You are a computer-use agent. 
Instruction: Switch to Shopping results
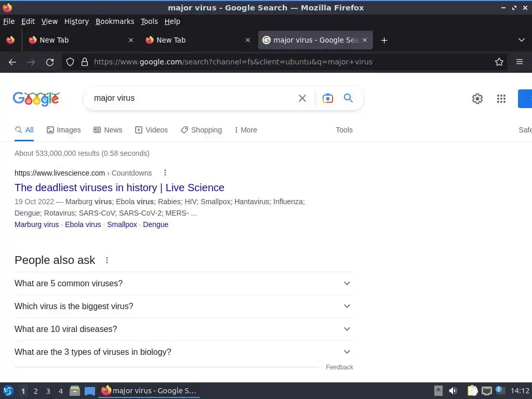201,130
